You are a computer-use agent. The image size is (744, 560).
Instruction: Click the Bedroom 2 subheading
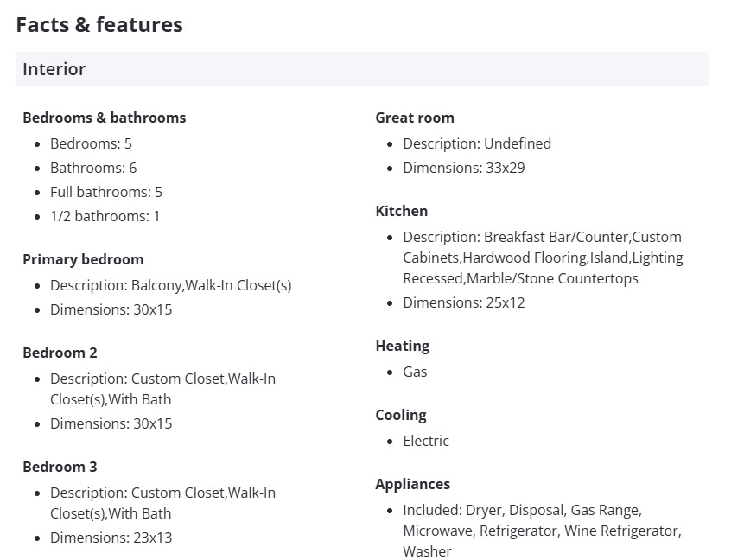[60, 353]
